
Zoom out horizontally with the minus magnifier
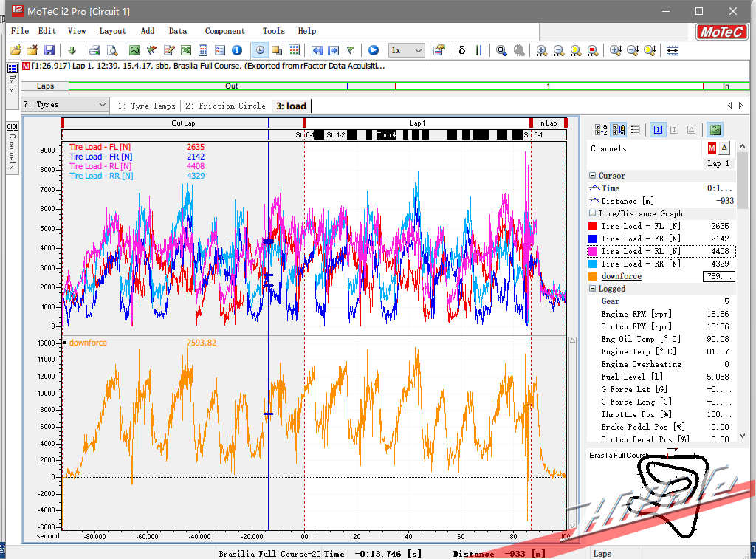[x=559, y=50]
